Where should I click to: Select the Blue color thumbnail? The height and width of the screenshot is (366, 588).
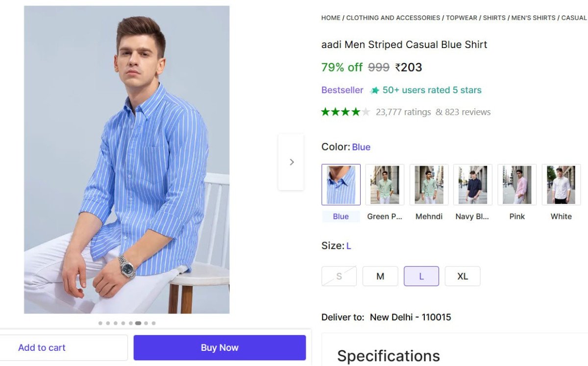(x=341, y=185)
